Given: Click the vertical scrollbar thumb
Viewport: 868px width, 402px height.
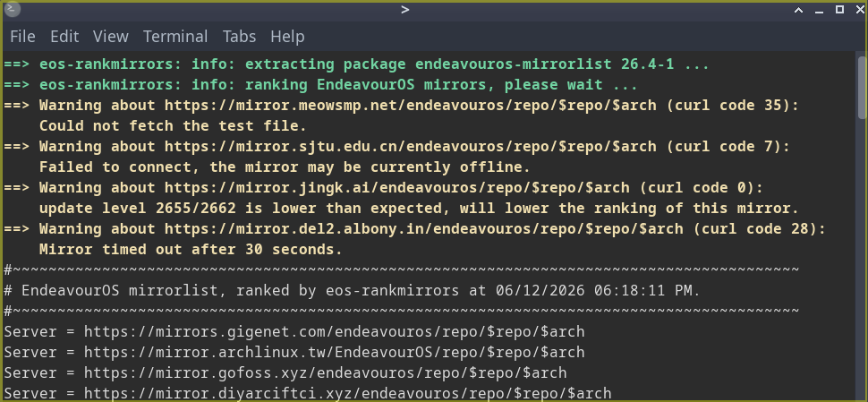Looking at the screenshot, I should click(862, 87).
